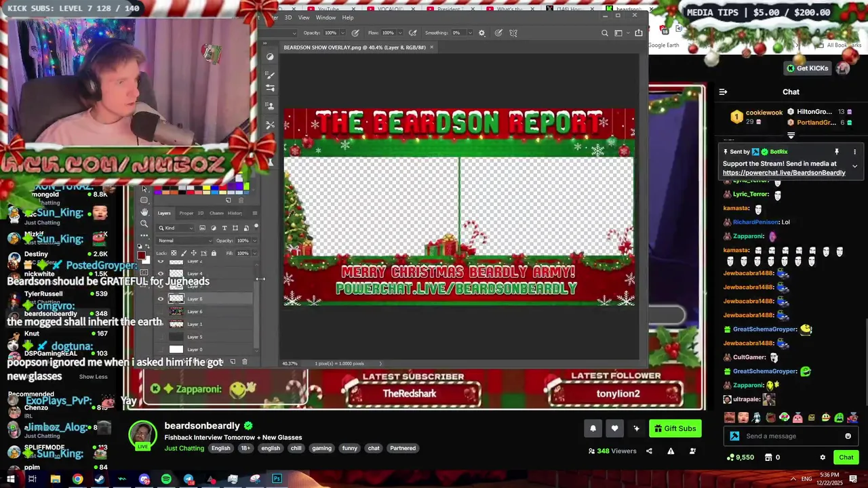Screen dimensions: 868x488
Task: Show Layer 5 visibility box
Action: (161, 337)
